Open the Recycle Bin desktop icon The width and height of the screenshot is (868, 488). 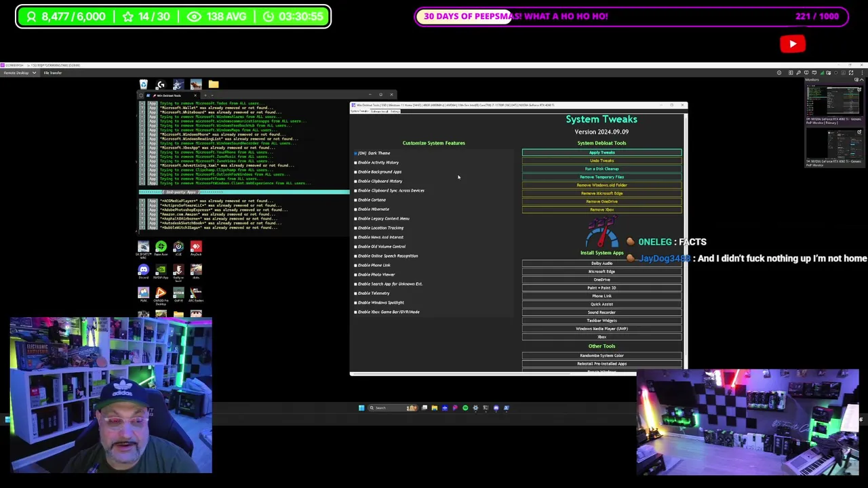click(x=144, y=85)
